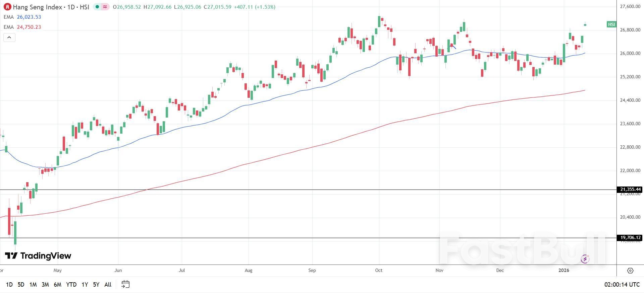This screenshot has width=644, height=293.
Task: Click the pink delayed data indicator
Action: [105, 7]
